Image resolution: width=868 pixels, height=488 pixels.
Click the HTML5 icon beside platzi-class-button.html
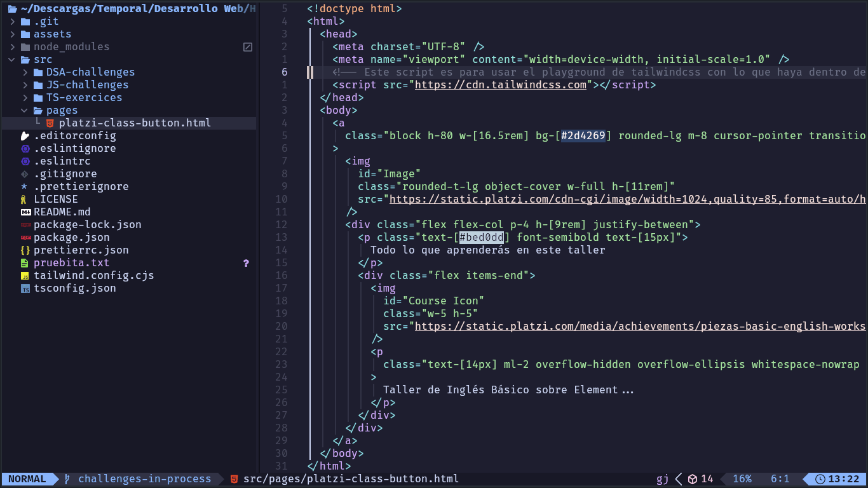pyautogui.click(x=50, y=123)
